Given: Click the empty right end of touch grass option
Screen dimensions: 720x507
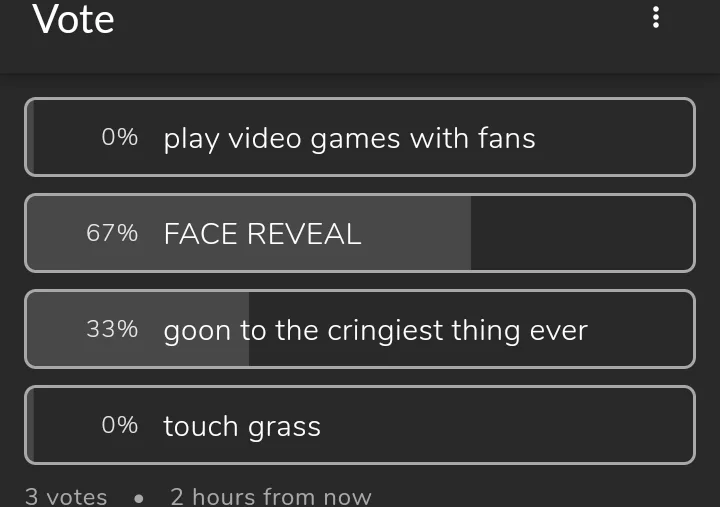Looking at the screenshot, I should tap(600, 425).
